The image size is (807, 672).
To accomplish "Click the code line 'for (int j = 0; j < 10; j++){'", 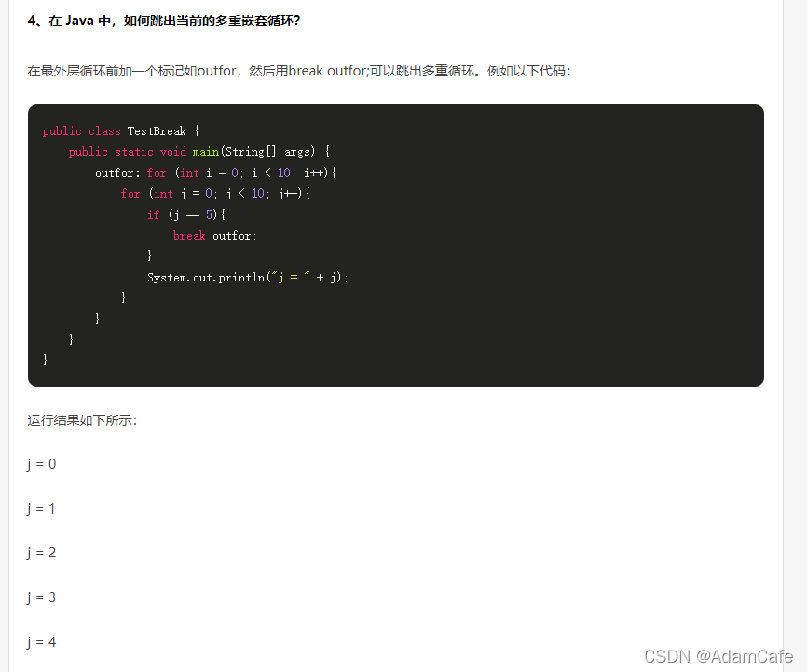I will click(215, 194).
